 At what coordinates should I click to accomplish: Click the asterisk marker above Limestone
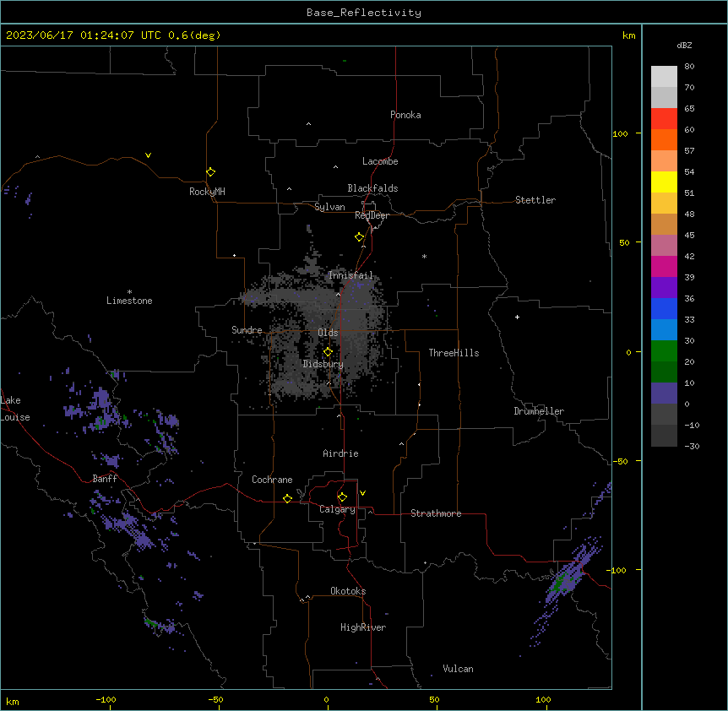click(x=129, y=292)
